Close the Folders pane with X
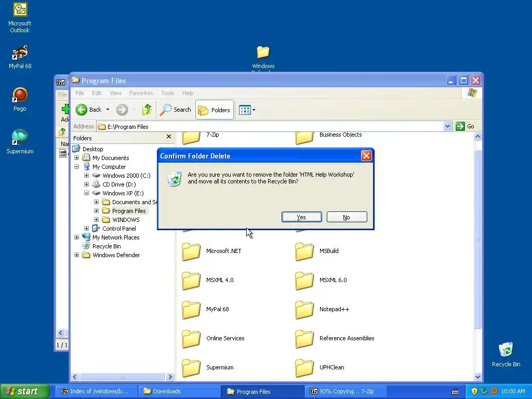The width and height of the screenshot is (532, 399). (x=169, y=137)
